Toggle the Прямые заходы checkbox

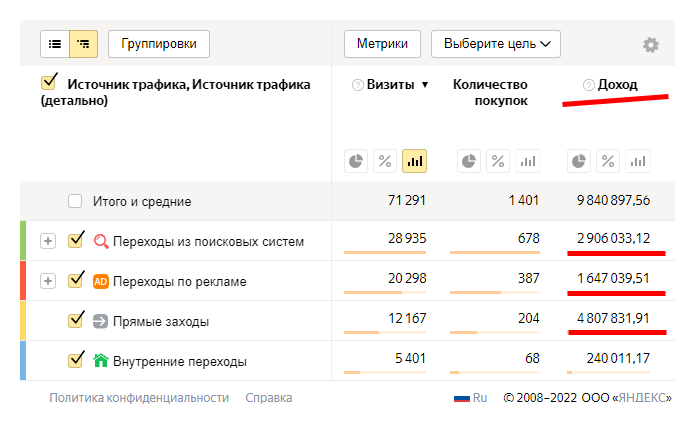[x=75, y=320]
